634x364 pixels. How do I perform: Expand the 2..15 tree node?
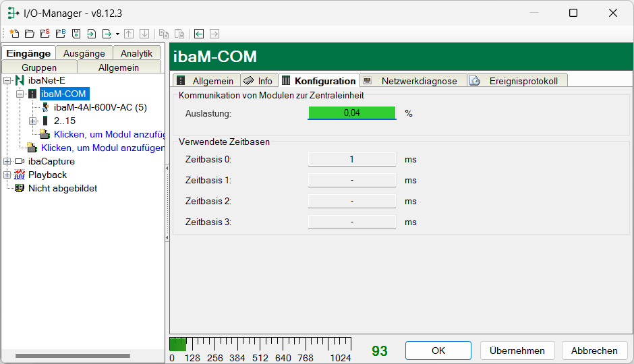point(33,121)
